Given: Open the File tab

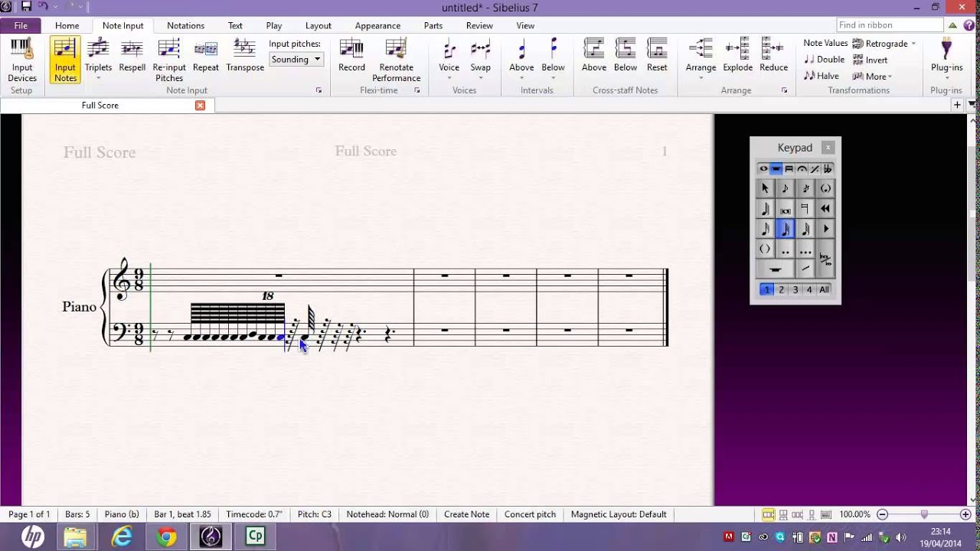Looking at the screenshot, I should coord(21,25).
